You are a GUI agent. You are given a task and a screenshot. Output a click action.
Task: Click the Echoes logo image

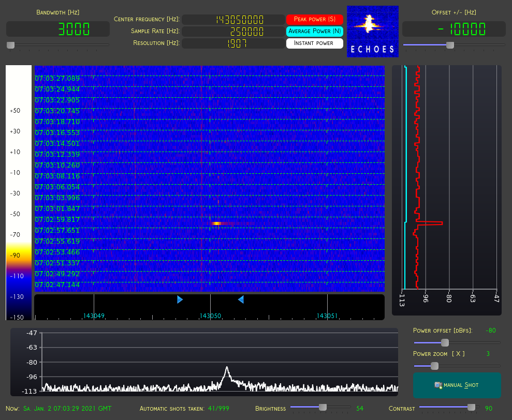(x=372, y=31)
